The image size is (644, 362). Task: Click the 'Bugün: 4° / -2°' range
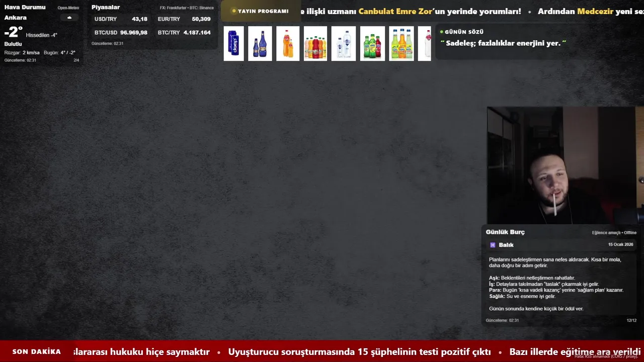(x=59, y=53)
